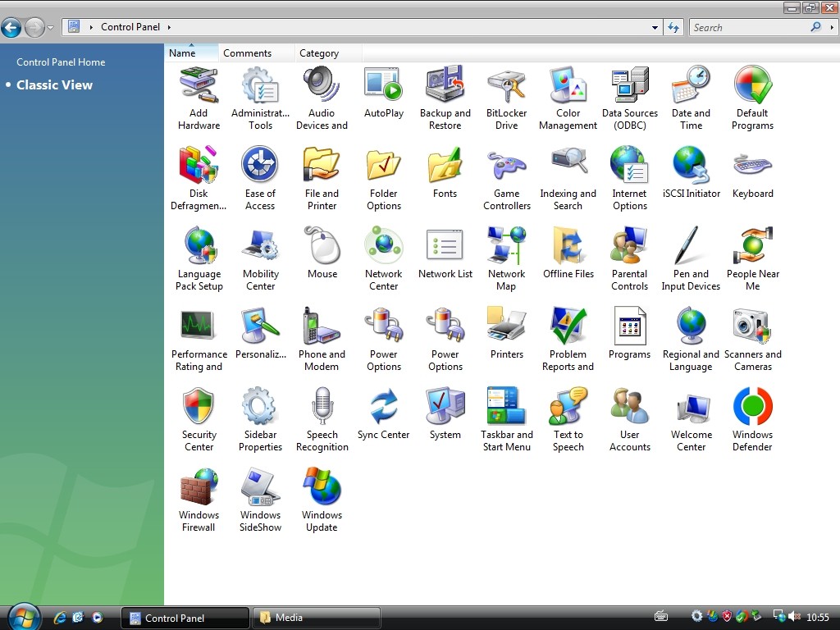840x630 pixels.
Task: Open Game Controllers icon
Action: point(507,165)
